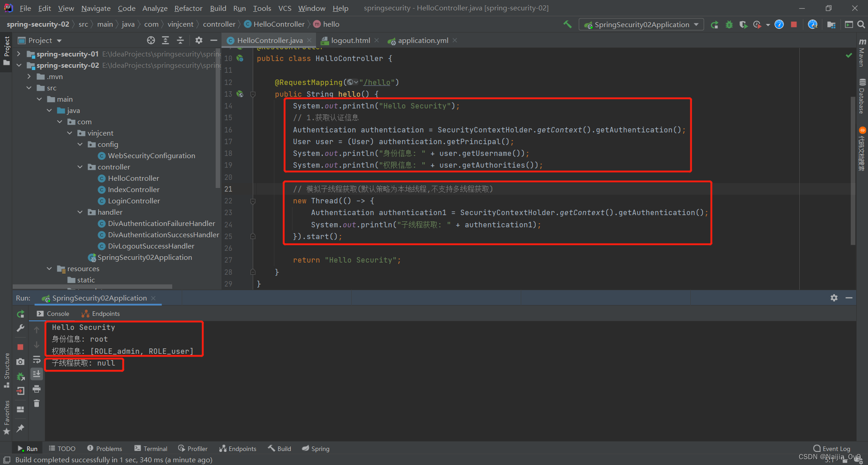Open the Spring tool window
The height and width of the screenshot is (465, 868).
click(x=316, y=449)
